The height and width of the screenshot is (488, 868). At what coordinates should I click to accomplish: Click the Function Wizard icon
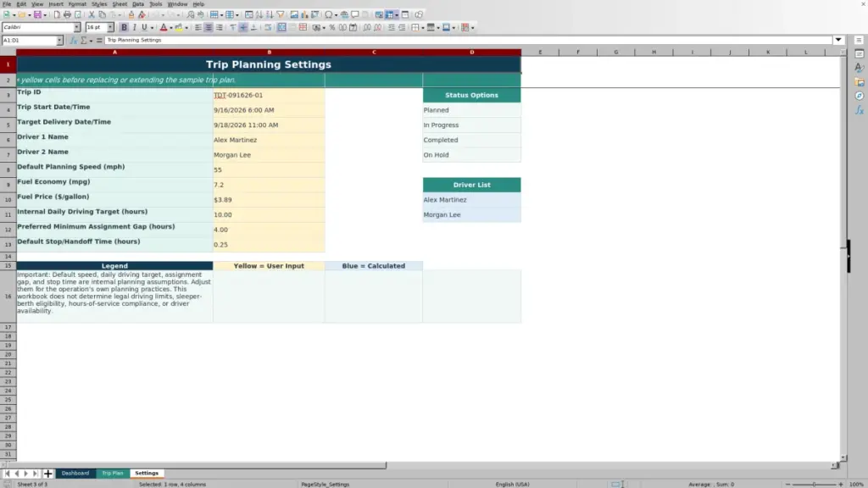[74, 41]
